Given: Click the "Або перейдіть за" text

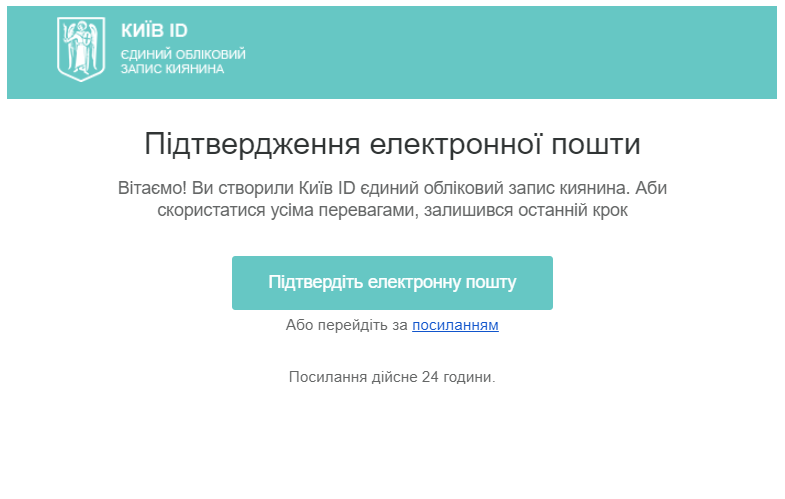Looking at the screenshot, I should pos(347,325).
